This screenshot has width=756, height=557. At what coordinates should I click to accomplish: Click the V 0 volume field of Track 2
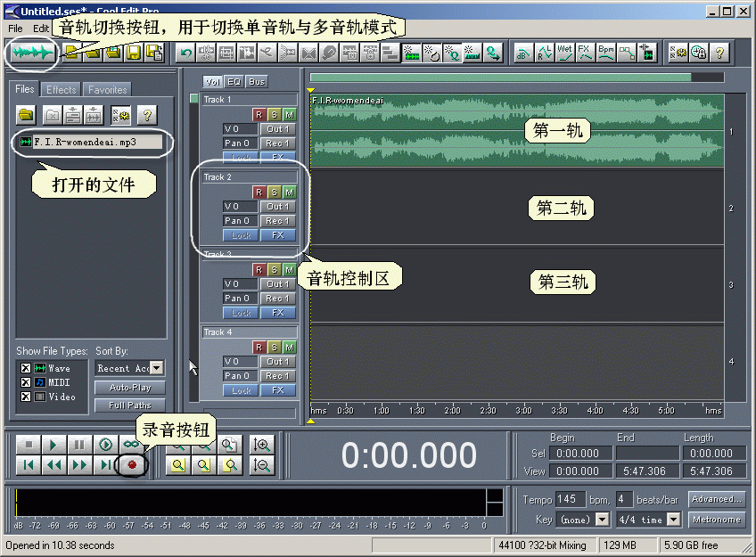pyautogui.click(x=240, y=206)
